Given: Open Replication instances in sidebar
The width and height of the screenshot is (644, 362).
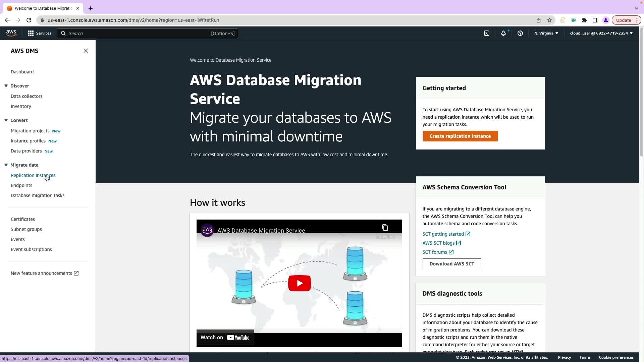Looking at the screenshot, I should tap(33, 175).
